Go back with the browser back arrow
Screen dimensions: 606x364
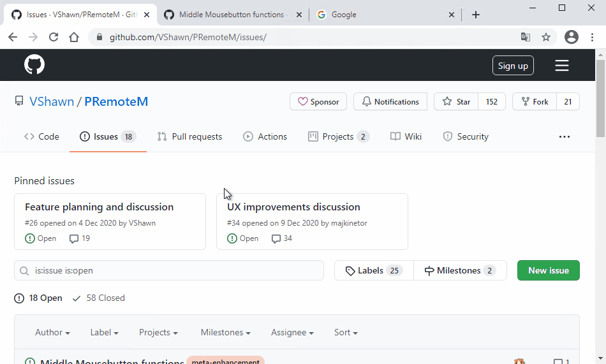coord(13,37)
